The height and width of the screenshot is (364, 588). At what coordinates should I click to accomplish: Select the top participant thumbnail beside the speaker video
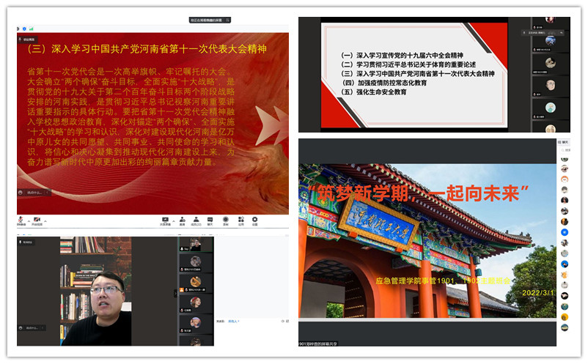click(x=196, y=245)
